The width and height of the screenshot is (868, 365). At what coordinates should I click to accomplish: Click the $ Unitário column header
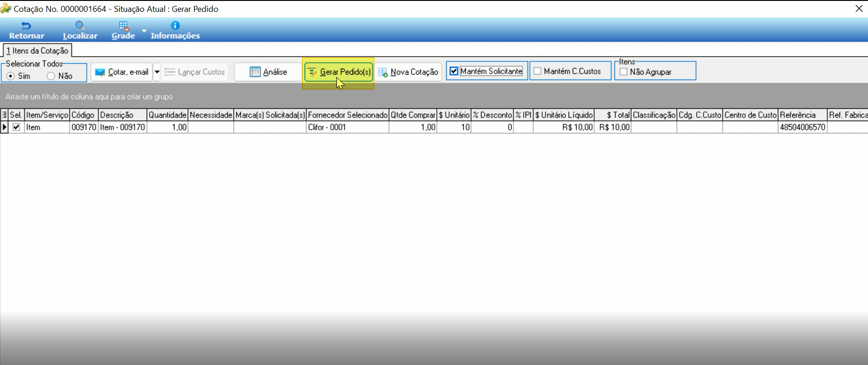point(454,115)
